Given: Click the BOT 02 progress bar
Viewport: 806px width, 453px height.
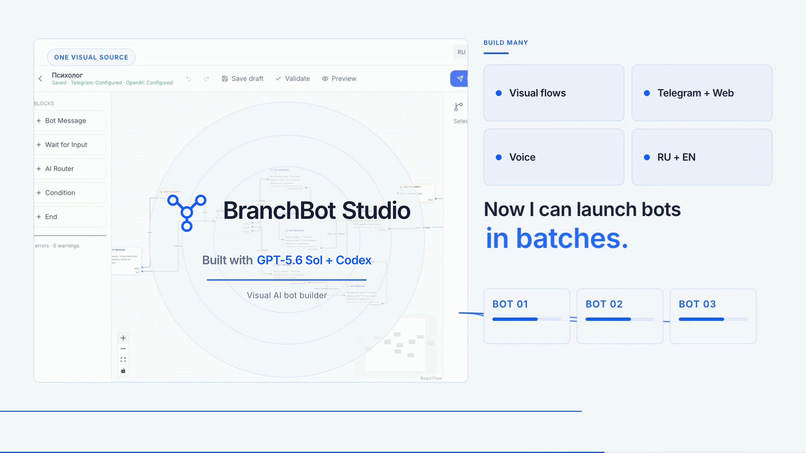Looking at the screenshot, I should [x=619, y=319].
